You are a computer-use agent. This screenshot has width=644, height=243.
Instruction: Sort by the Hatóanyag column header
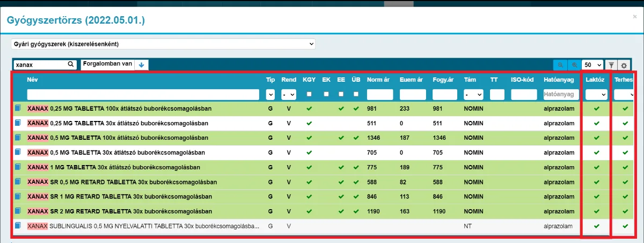click(x=558, y=80)
